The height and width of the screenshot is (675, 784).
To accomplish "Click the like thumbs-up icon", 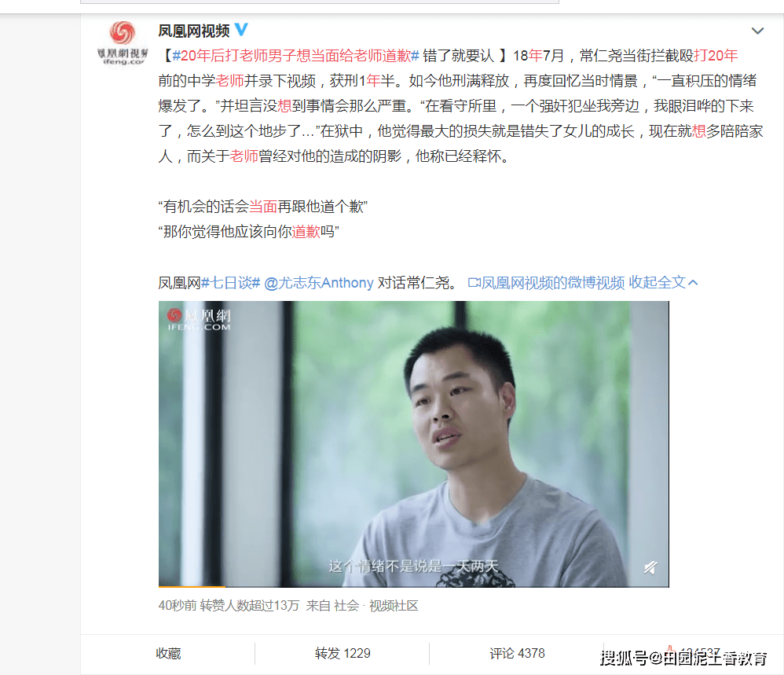I will [671, 651].
